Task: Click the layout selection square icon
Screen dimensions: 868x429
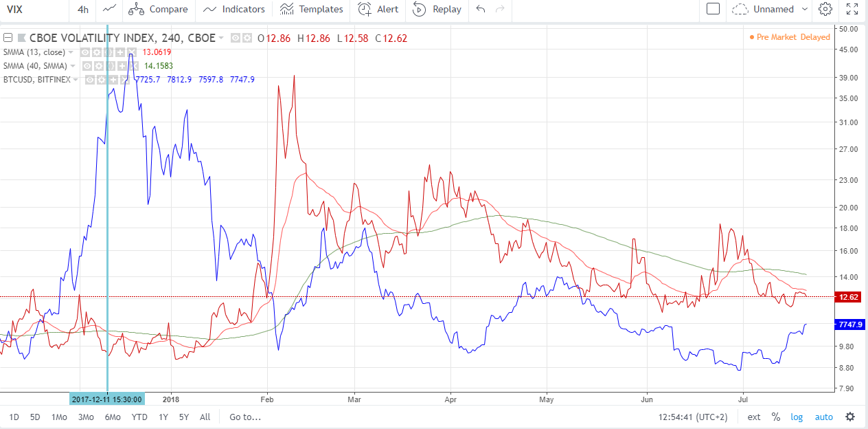Action: point(713,9)
